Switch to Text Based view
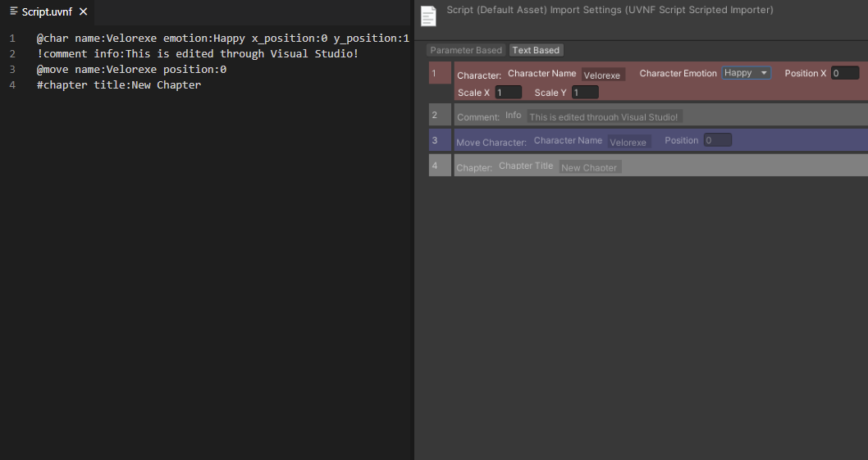The height and width of the screenshot is (460, 868). tap(536, 50)
